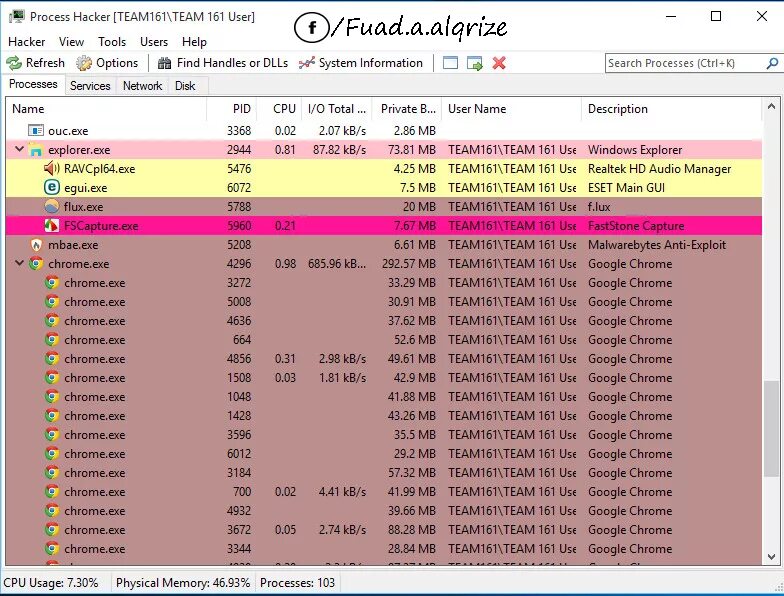
Task: Click the vertical scrollbar thumb
Action: [x=771, y=429]
